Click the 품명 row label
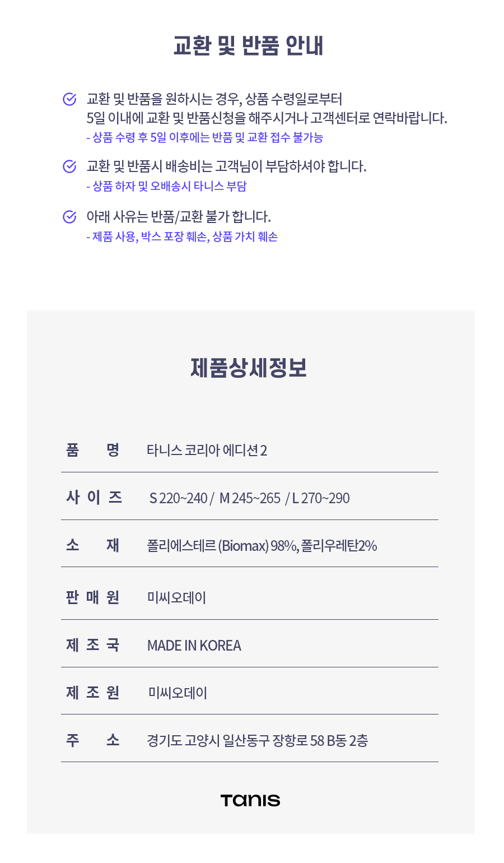Viewport: 504px width, 863px height. pyautogui.click(x=92, y=450)
